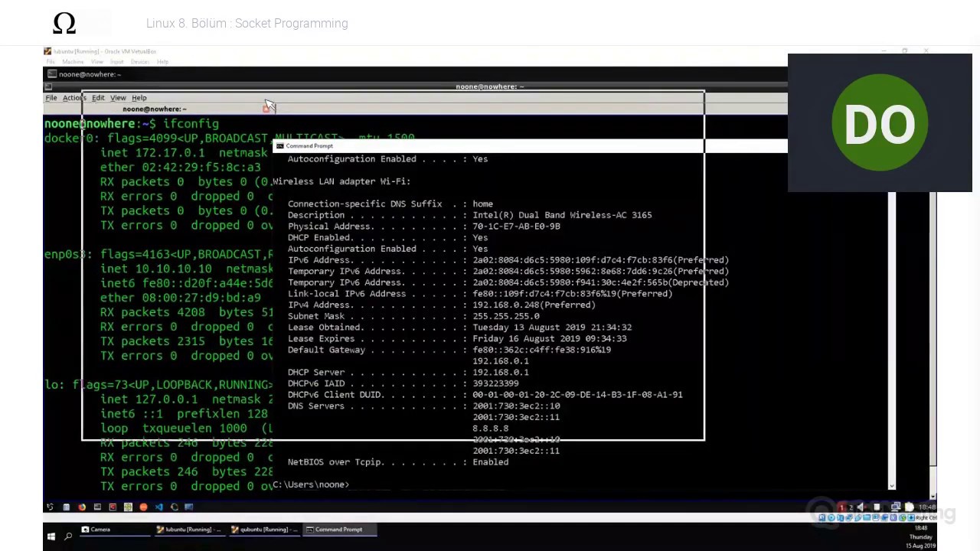This screenshot has height=551, width=980.
Task: Open the View menu in the terminal
Action: tap(118, 98)
